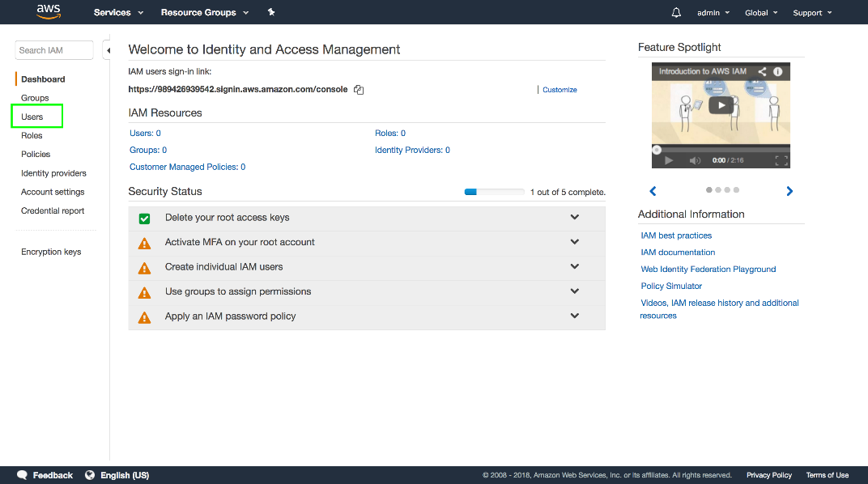Select Users in the left sidebar
This screenshot has height=484, width=868.
32,117
